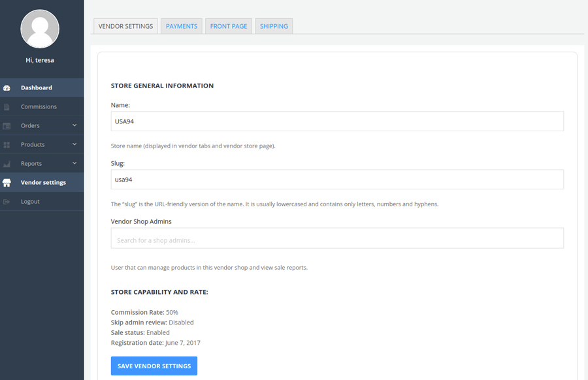Click the Dashboard gauge icon in sidebar
This screenshot has width=588, height=380.
(x=7, y=88)
